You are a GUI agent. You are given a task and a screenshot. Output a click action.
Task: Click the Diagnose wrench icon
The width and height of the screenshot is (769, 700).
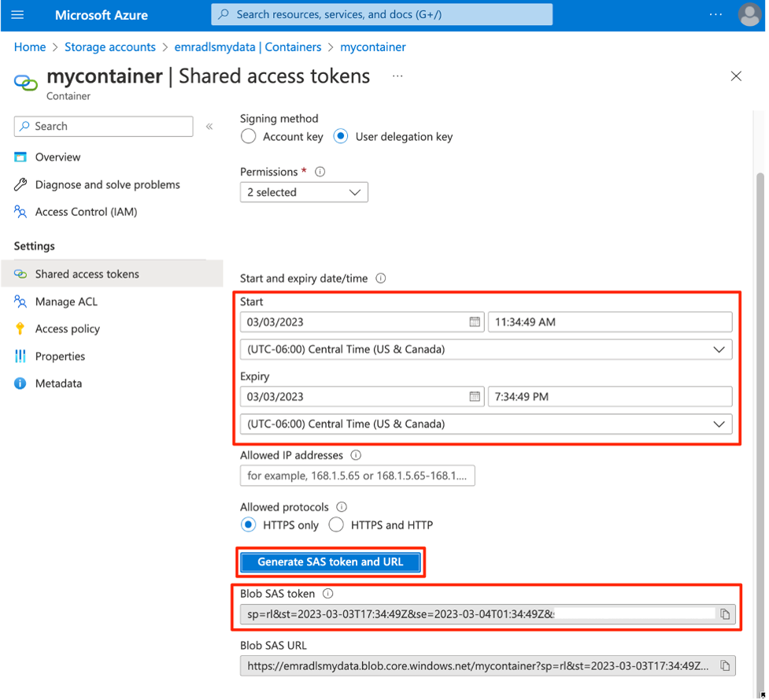pos(20,184)
